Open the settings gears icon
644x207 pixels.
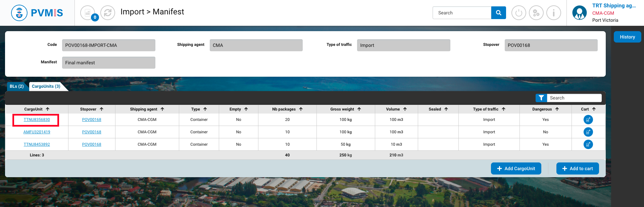[536, 13]
